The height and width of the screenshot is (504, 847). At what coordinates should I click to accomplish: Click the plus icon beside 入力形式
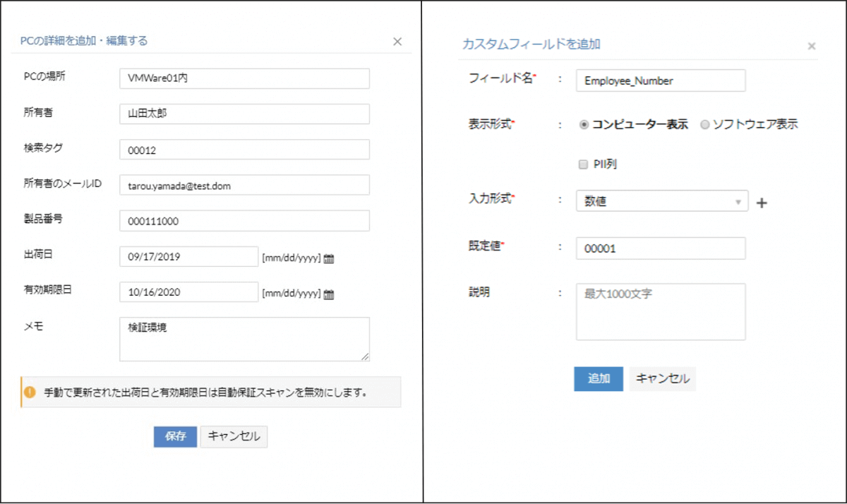coord(762,203)
